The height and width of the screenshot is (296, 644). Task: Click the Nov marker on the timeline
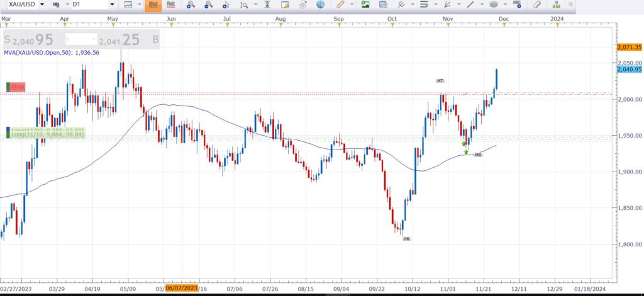pos(448,19)
